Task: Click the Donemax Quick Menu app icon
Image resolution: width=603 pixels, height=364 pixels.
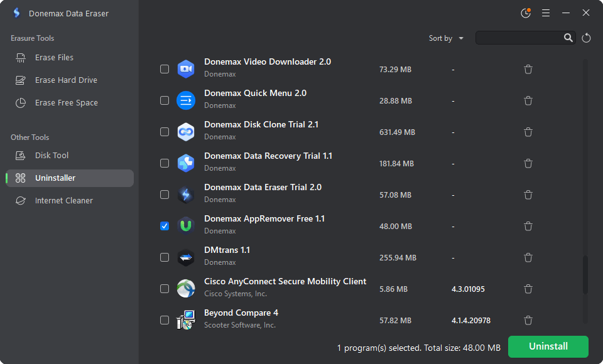Action: 186,100
